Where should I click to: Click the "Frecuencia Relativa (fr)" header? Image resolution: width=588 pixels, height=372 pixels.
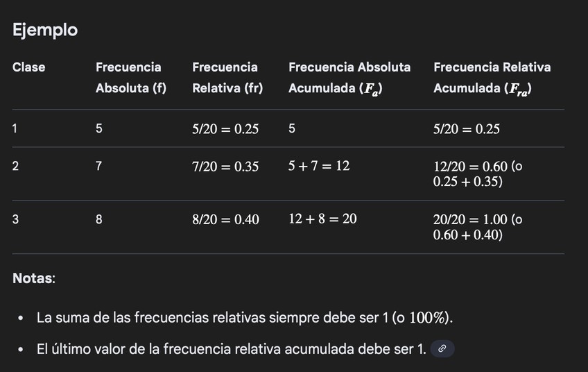point(227,78)
